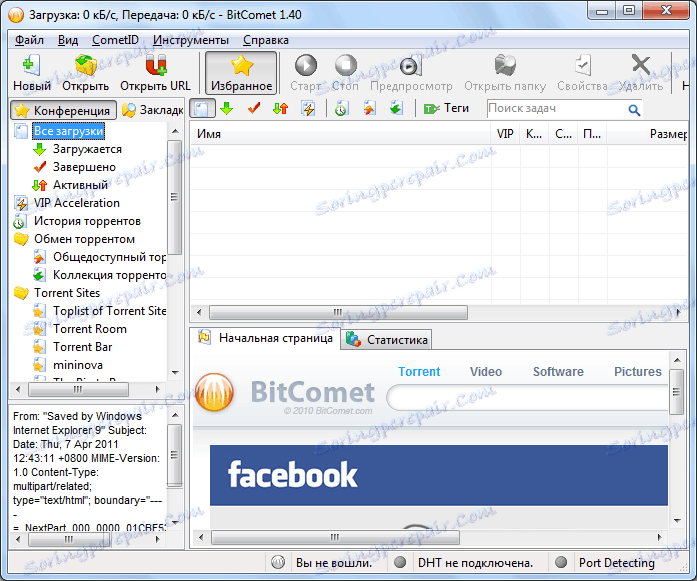697x581 pixels.
Task: Select История торрентов tree item
Action: pos(87,221)
